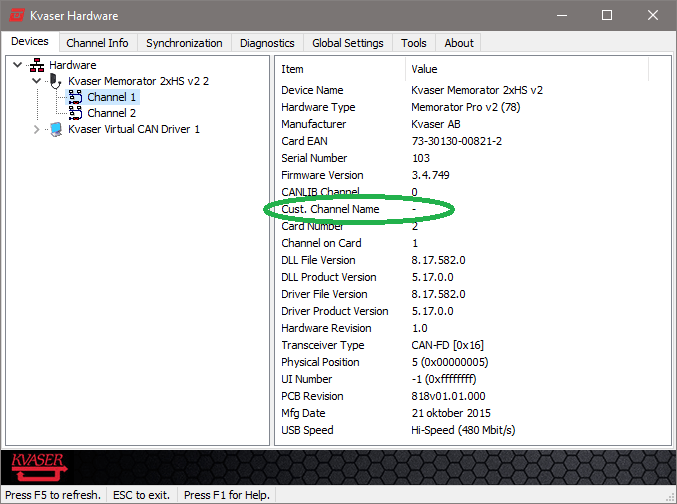Select the Tools tab
The height and width of the screenshot is (504, 677).
pyautogui.click(x=413, y=43)
